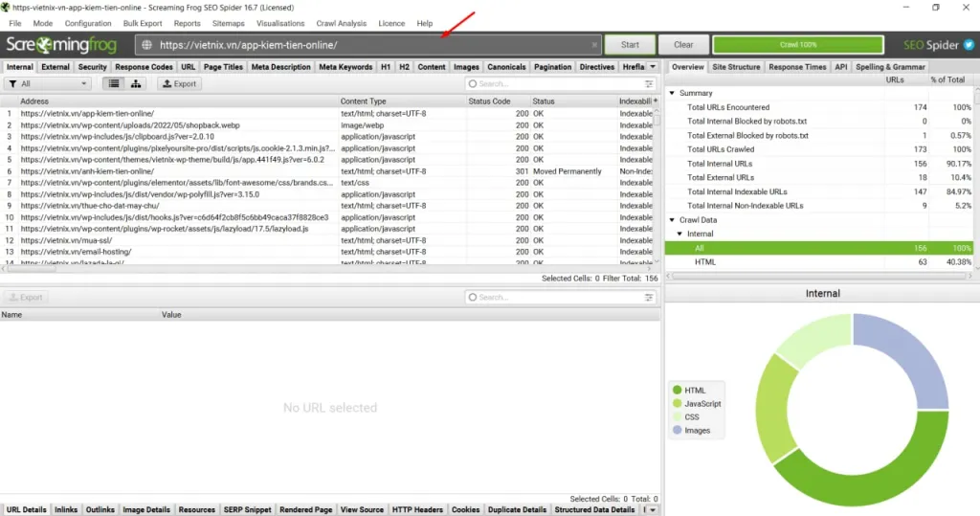Screen dimensions: 980x516
Task: Click the add column plus icon
Action: [x=656, y=101]
